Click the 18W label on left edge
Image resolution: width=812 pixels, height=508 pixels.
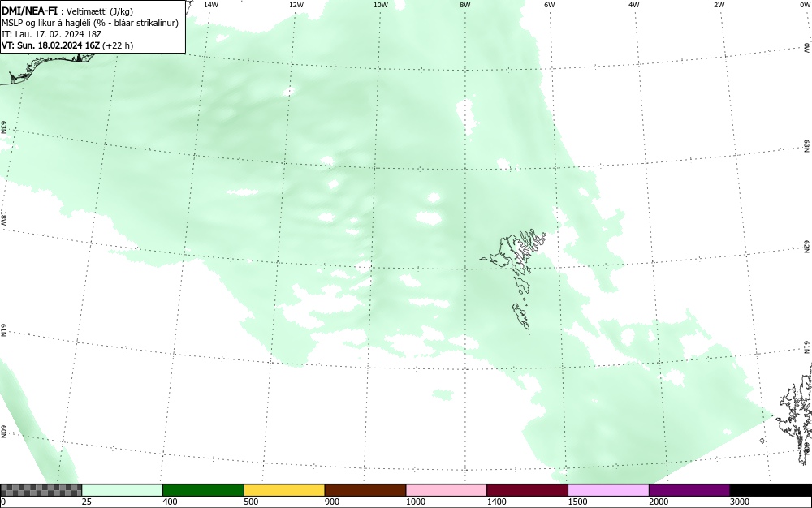tap(3, 217)
